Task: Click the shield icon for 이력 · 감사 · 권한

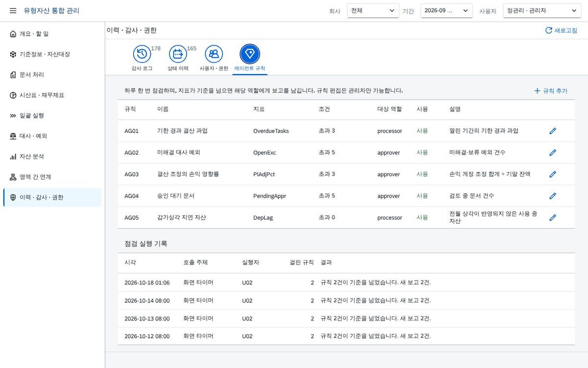Action: pos(13,198)
